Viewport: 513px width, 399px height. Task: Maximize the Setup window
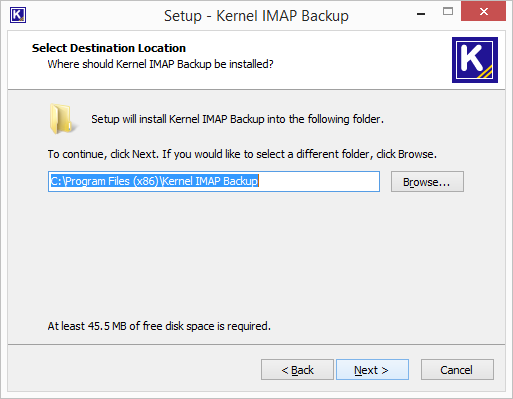[448, 12]
